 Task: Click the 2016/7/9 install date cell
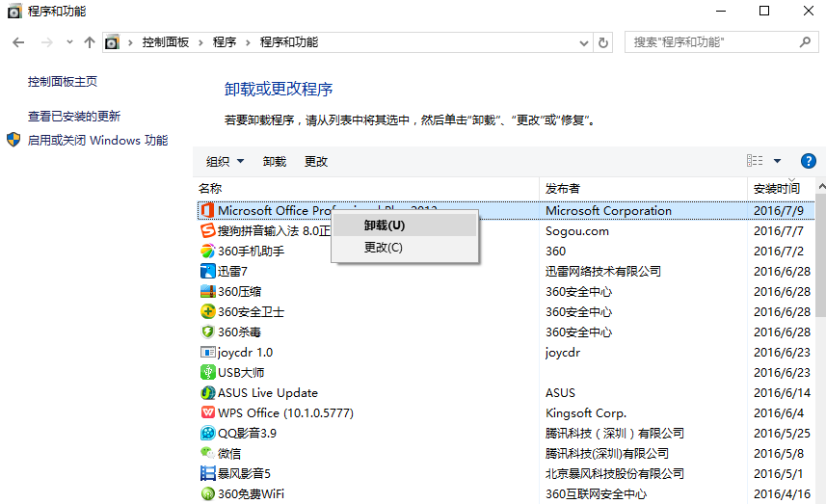(779, 211)
